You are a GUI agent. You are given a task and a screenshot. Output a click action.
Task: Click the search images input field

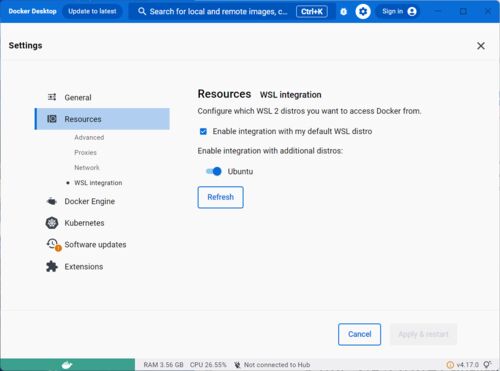coord(232,12)
